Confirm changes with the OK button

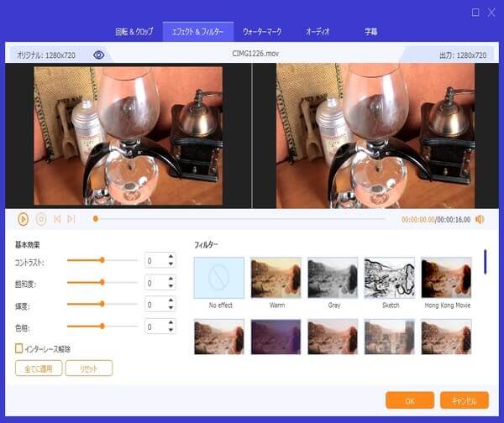[x=409, y=400]
